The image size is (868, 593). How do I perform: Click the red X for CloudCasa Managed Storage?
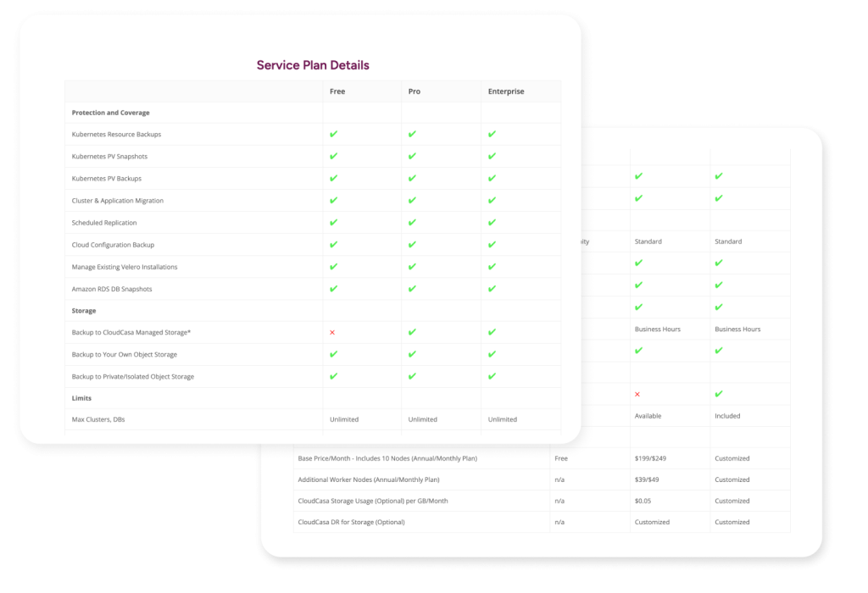pos(332,332)
